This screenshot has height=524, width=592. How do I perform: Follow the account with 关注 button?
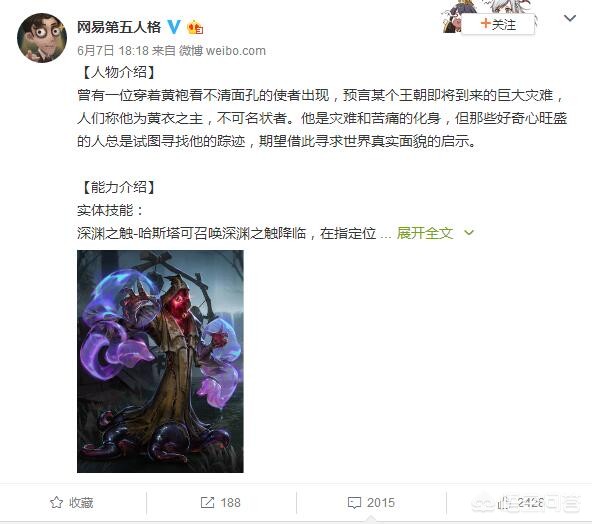pos(498,24)
